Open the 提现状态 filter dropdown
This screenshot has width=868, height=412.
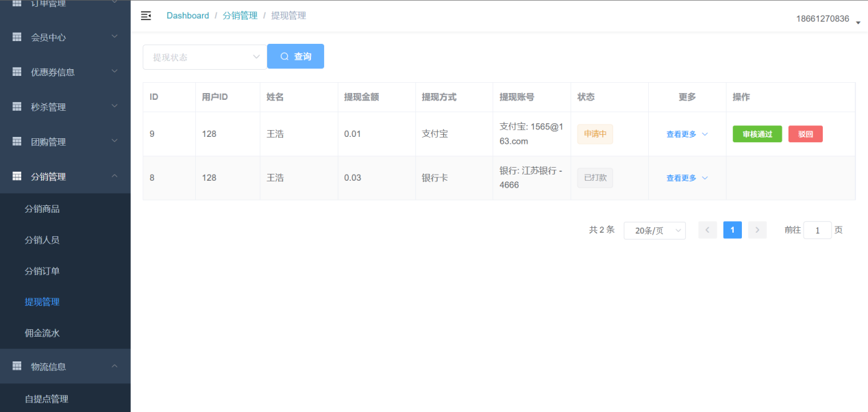(x=204, y=57)
